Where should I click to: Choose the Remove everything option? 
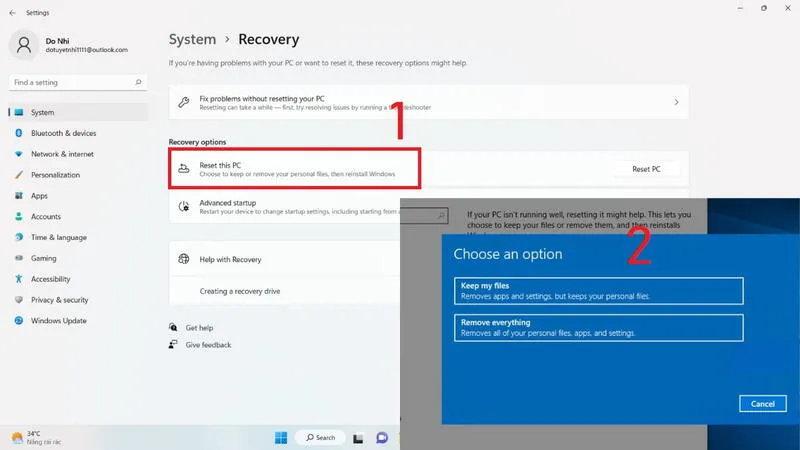pos(597,328)
